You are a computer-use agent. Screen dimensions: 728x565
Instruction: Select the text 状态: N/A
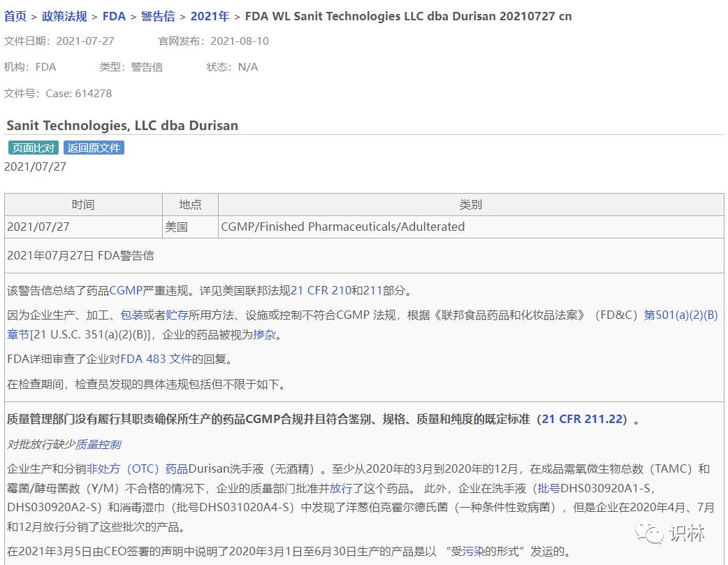click(232, 67)
